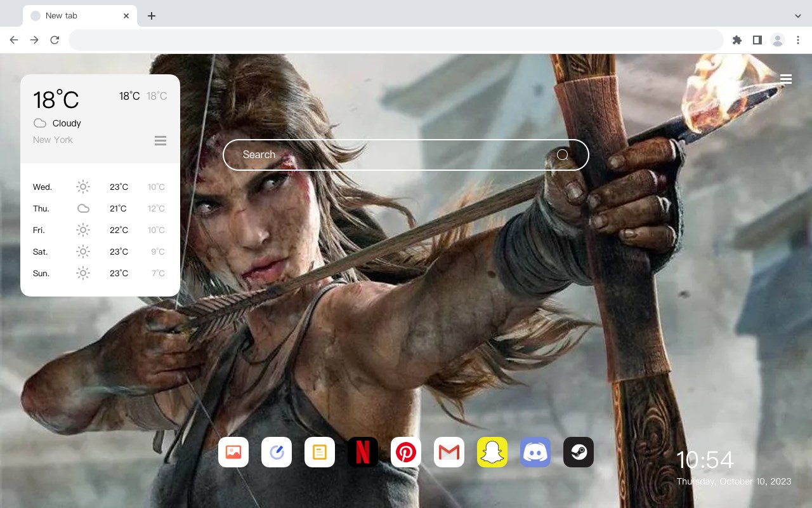
Task: Launch the Pinterest shortcut
Action: [406, 452]
